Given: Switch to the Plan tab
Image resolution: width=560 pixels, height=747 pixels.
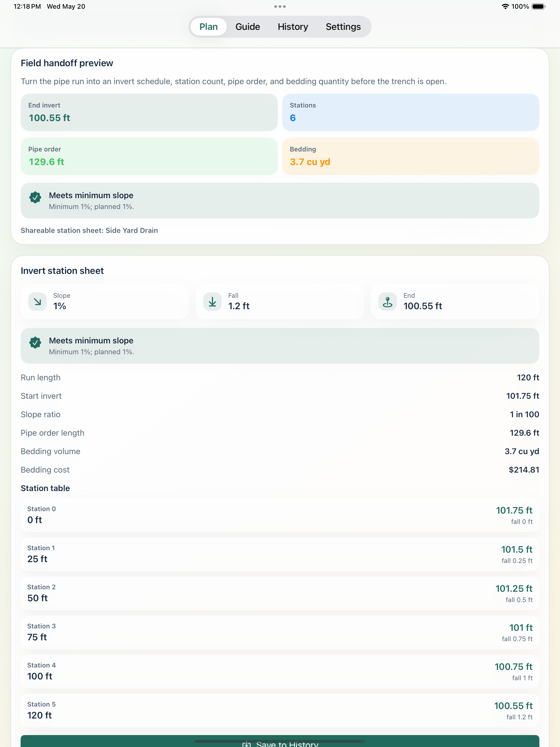Looking at the screenshot, I should point(208,27).
